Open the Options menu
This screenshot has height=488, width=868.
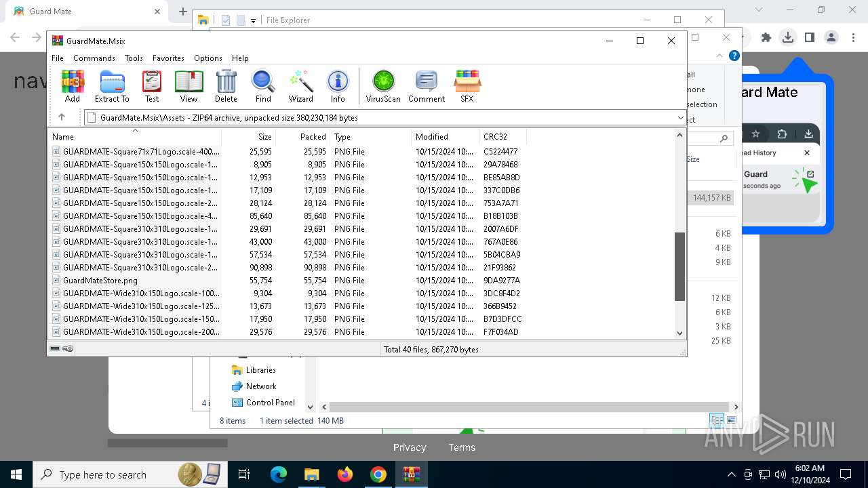point(208,58)
